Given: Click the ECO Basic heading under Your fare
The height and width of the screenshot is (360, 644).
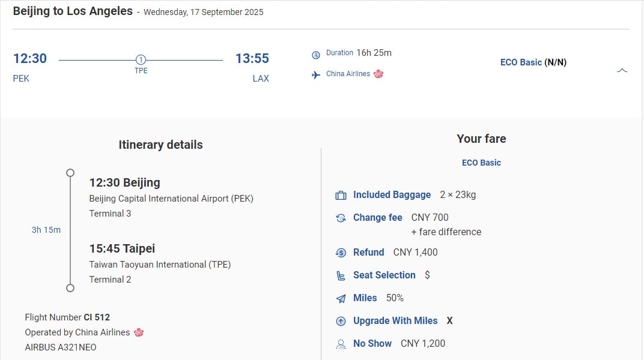Looking at the screenshot, I should [x=481, y=163].
